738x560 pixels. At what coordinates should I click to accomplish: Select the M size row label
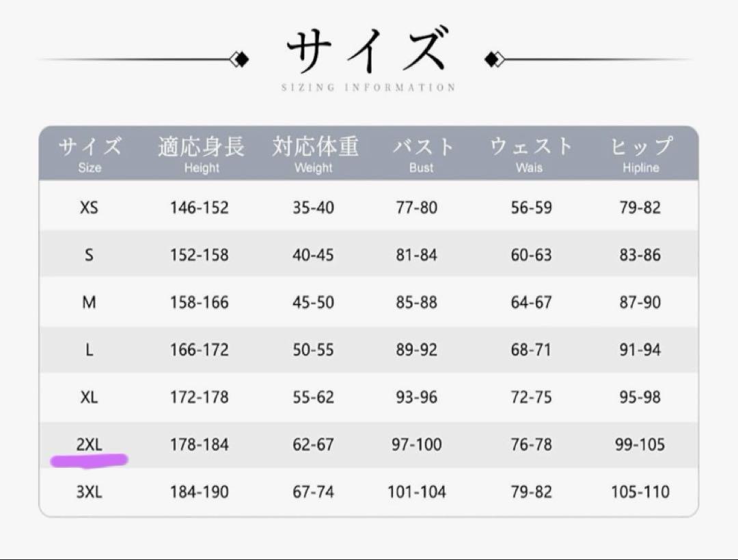(x=89, y=302)
